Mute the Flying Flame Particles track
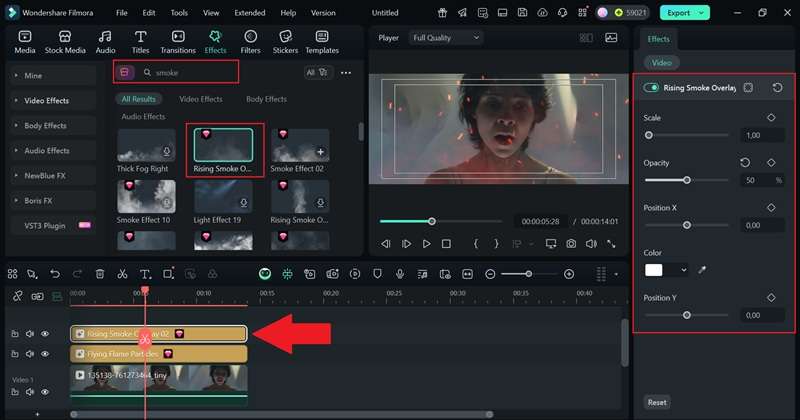Image resolution: width=800 pixels, height=420 pixels. click(30, 354)
